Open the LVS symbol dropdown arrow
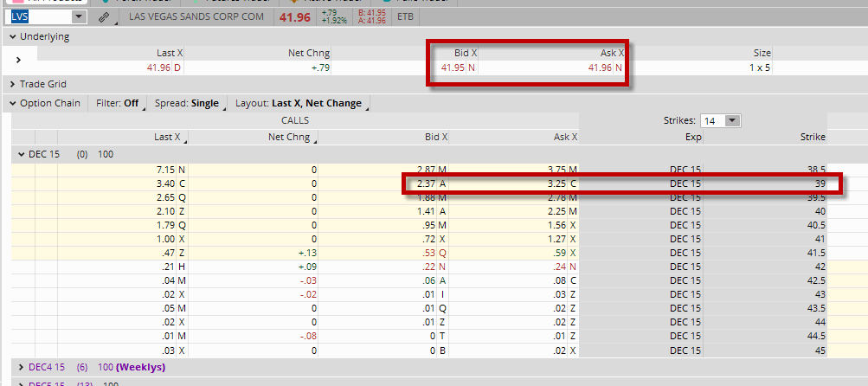The image size is (868, 386). point(79,16)
